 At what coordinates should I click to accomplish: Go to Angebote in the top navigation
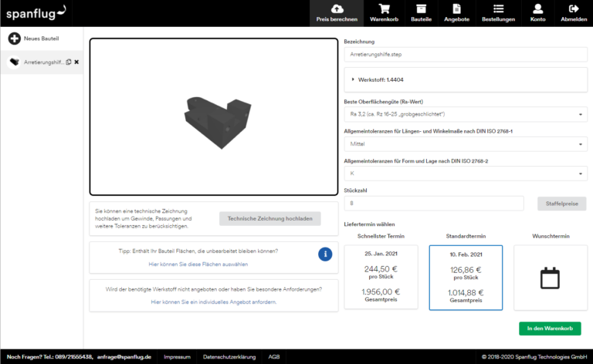tap(456, 13)
